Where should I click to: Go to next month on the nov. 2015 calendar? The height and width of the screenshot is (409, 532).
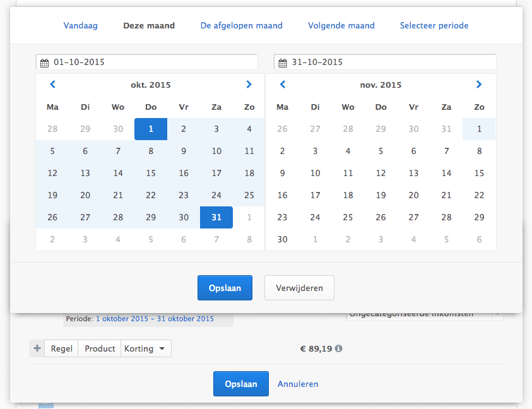click(478, 84)
